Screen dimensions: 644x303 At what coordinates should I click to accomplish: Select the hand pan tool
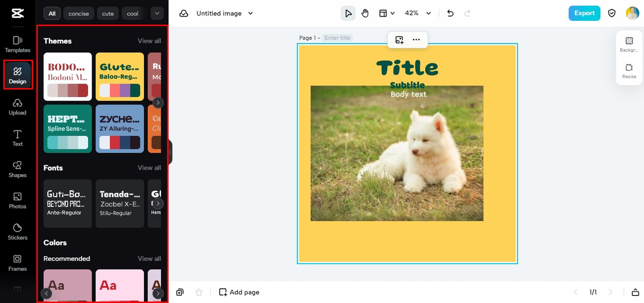[365, 14]
